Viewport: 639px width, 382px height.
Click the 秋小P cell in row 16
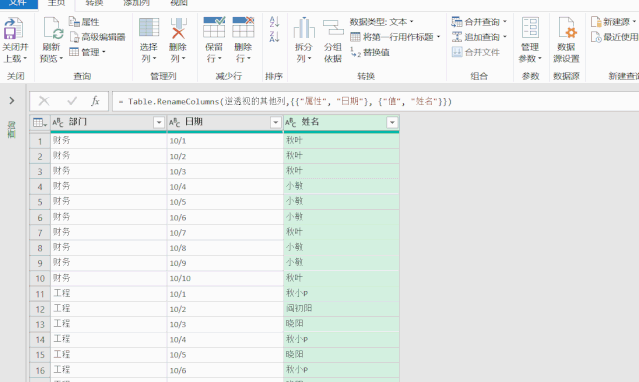[341, 370]
